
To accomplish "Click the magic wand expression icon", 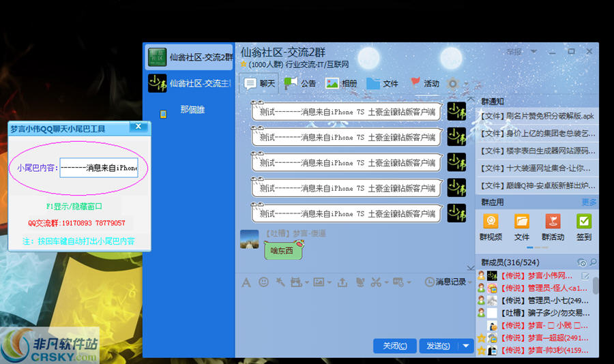I will click(280, 282).
